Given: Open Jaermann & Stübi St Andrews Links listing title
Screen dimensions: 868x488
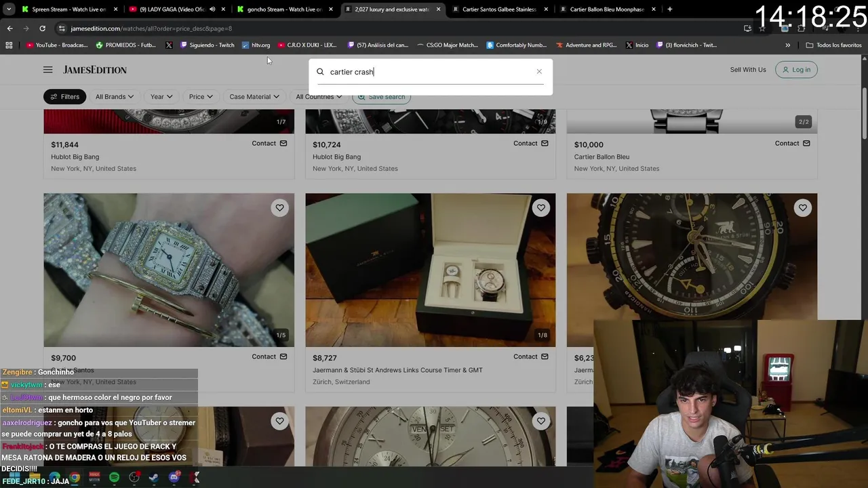Looking at the screenshot, I should click(x=397, y=370).
